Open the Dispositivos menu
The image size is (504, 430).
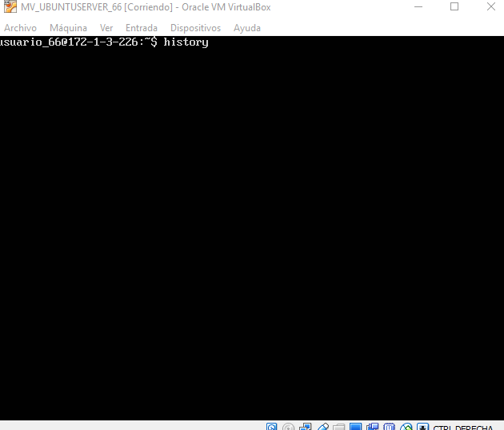tap(195, 28)
